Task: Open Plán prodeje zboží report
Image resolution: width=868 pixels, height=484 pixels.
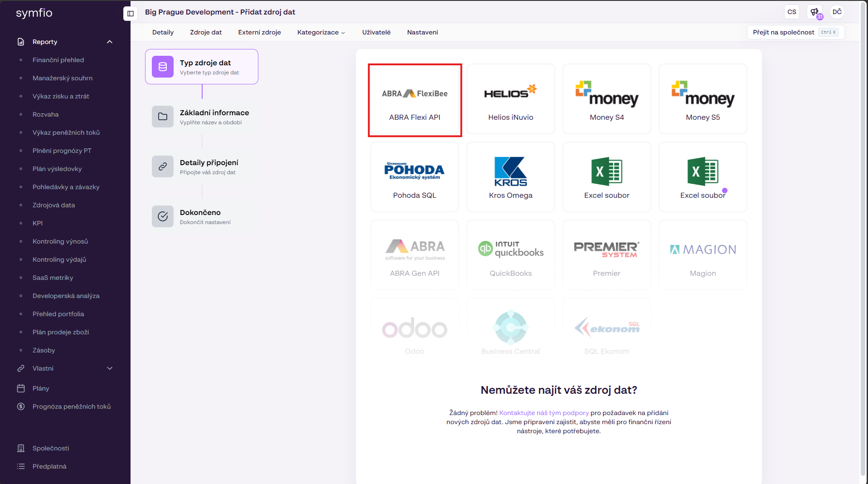Action: 61,332
